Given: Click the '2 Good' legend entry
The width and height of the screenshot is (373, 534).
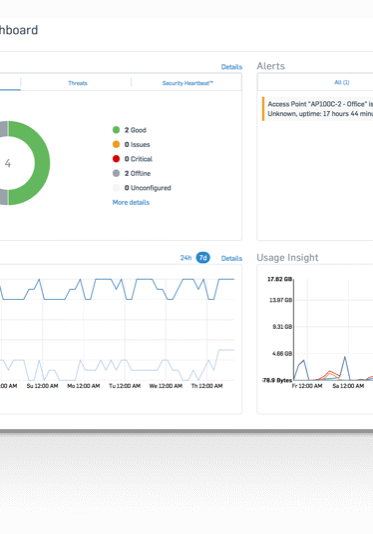Looking at the screenshot, I should click(x=135, y=130).
